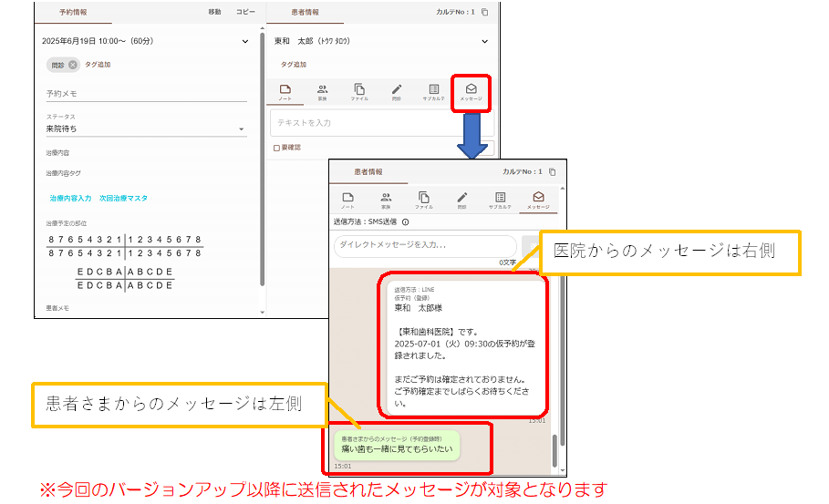Open the 治療内容入力 link

pyautogui.click(x=70, y=198)
